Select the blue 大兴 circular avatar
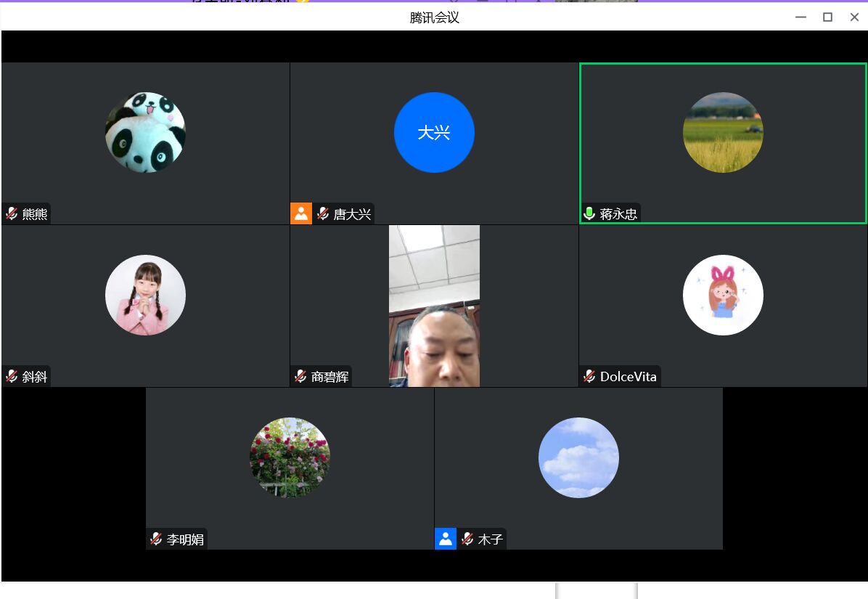Viewport: 868px width, 599px height. (434, 132)
